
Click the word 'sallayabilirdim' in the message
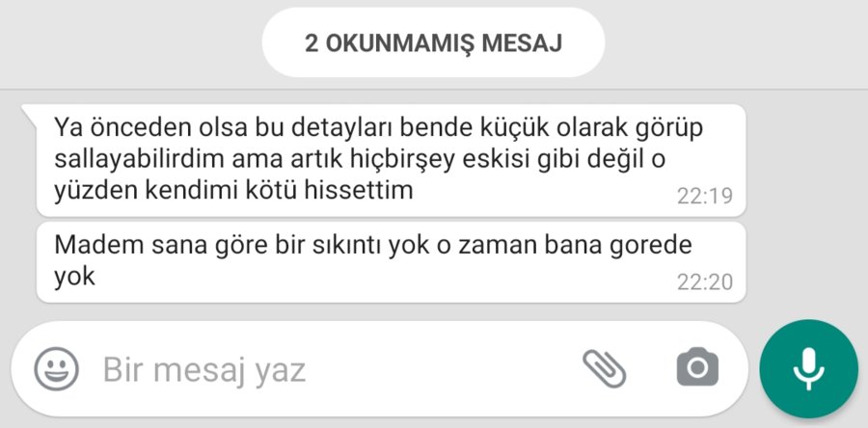pyautogui.click(x=139, y=160)
